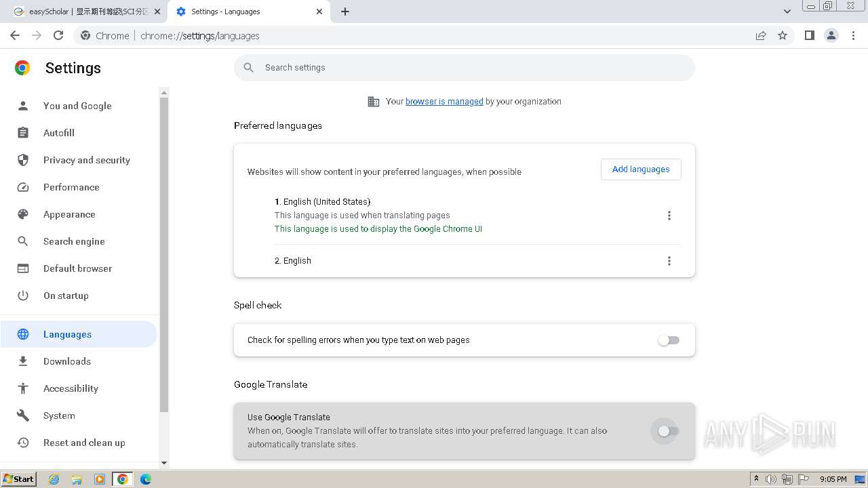
Task: Click the gauge icon beside Performance
Action: click(23, 187)
